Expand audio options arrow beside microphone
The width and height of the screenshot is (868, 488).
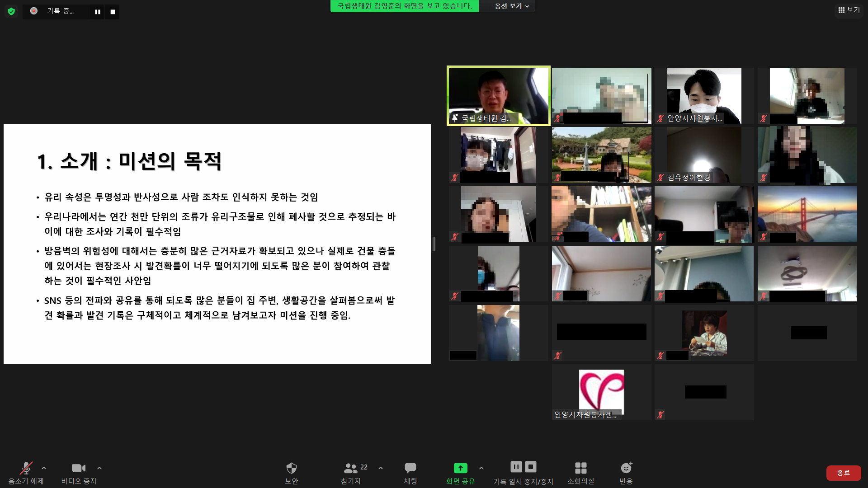(44, 468)
